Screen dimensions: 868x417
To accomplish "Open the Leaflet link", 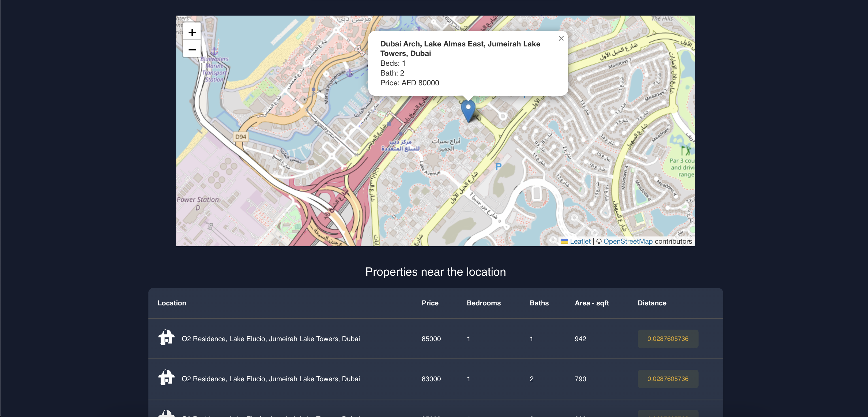I will click(x=580, y=241).
